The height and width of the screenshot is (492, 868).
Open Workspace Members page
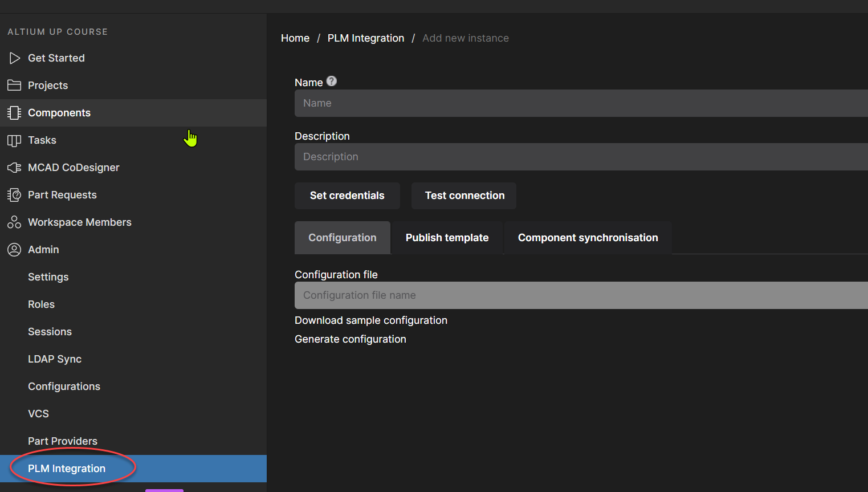(x=133, y=222)
